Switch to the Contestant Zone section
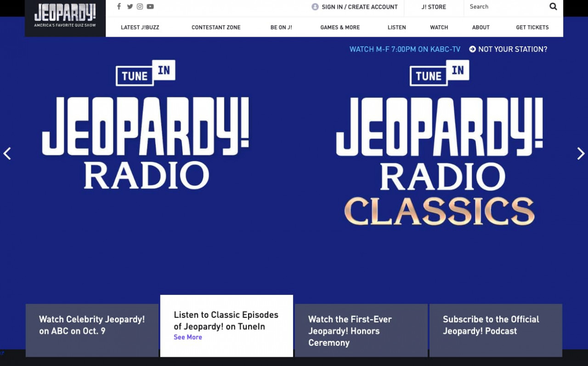This screenshot has width=588, height=366. point(216,28)
